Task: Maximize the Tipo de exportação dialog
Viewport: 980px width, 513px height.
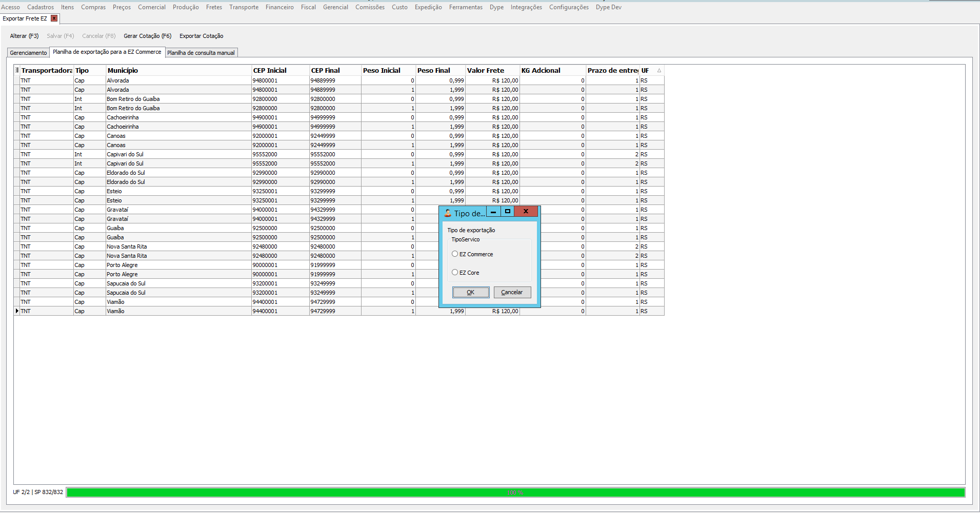Action: [508, 211]
